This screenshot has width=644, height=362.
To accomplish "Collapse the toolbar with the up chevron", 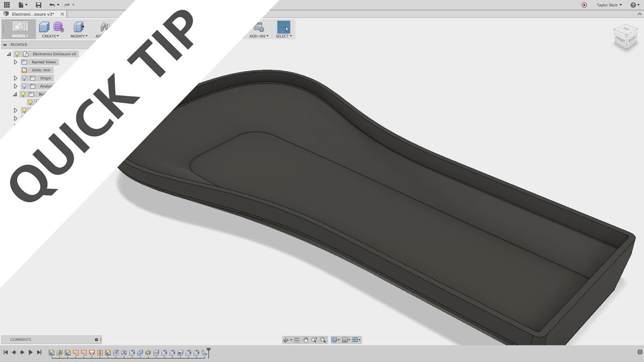I will (x=639, y=14).
